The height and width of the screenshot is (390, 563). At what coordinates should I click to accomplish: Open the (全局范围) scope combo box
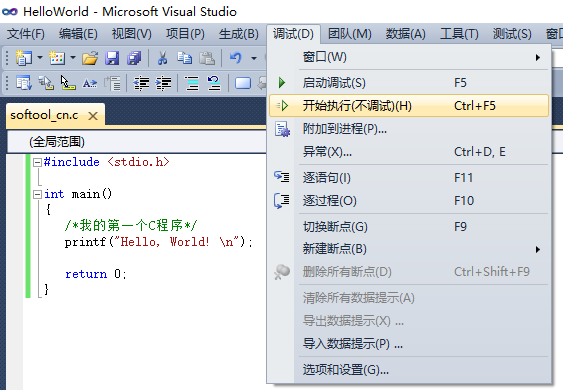point(137,142)
